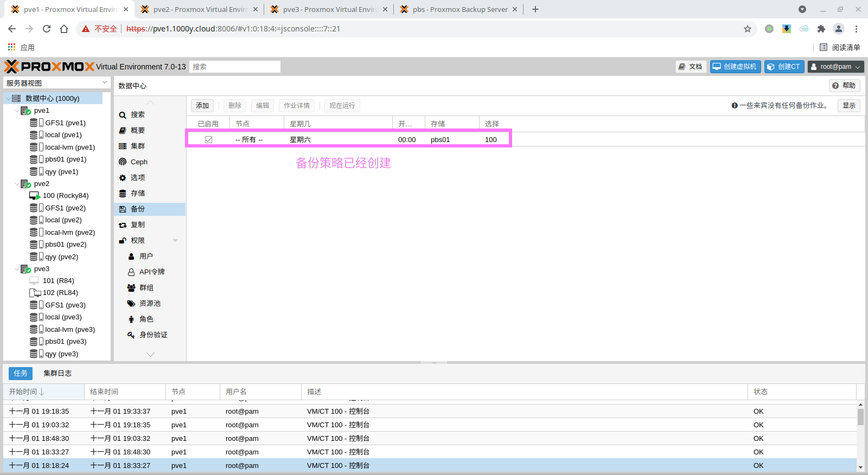The image size is (868, 475).
Task: Collapse the pve1 node tree
Action: point(17,111)
